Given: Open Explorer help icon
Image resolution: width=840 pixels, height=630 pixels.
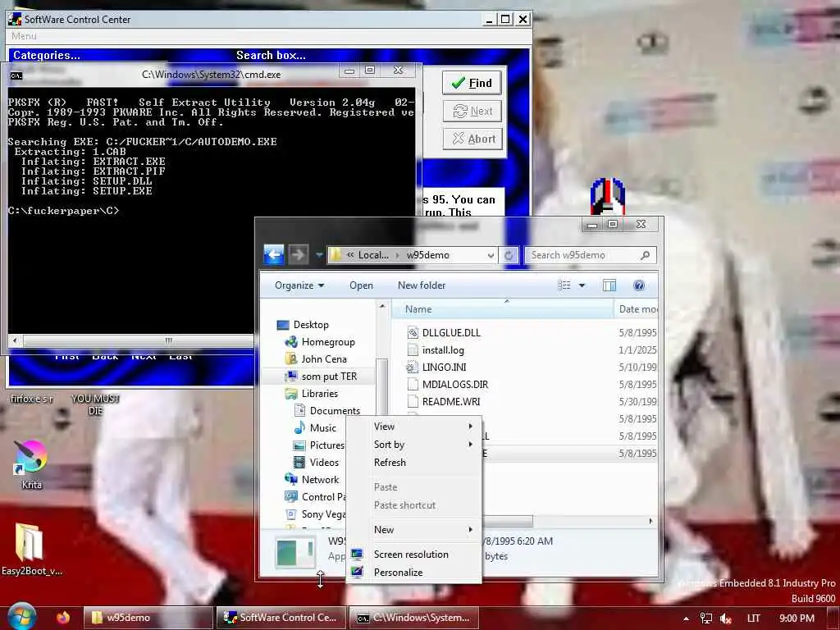Looking at the screenshot, I should (x=638, y=285).
